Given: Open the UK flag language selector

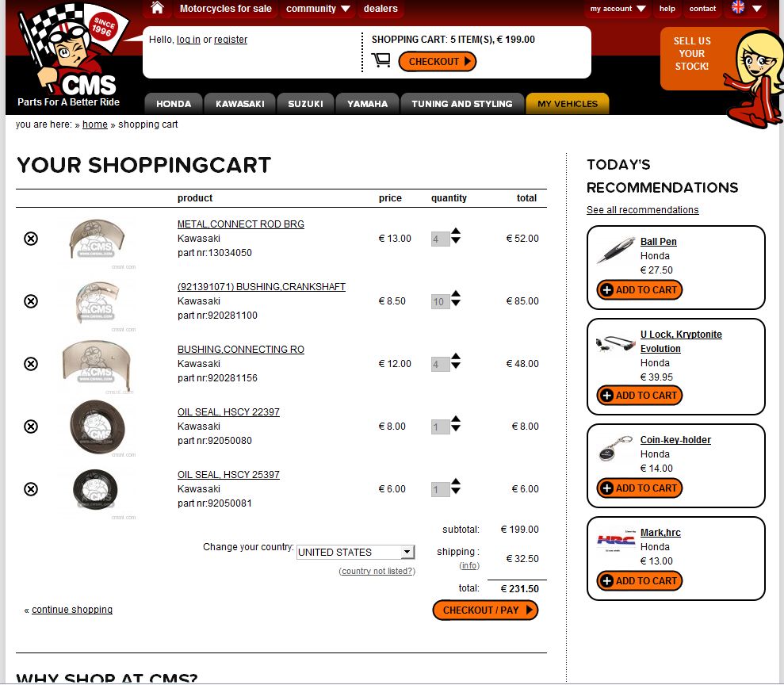Looking at the screenshot, I should [x=747, y=8].
